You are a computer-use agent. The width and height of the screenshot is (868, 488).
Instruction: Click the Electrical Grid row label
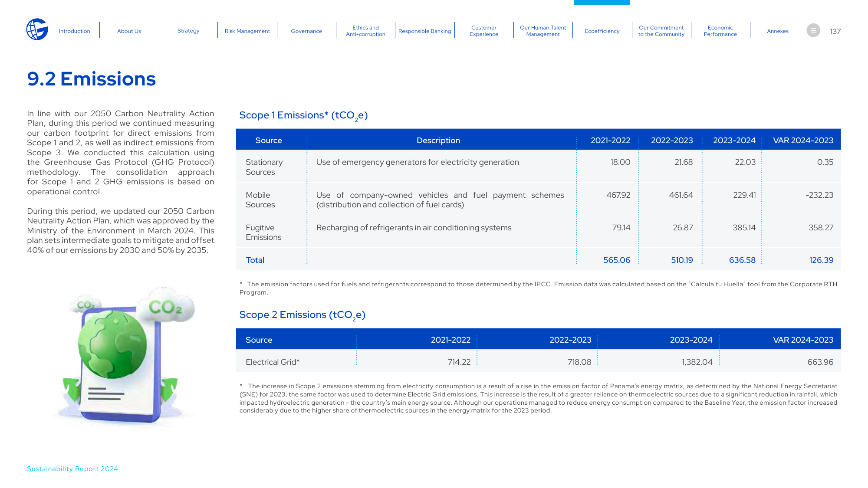pyautogui.click(x=273, y=362)
